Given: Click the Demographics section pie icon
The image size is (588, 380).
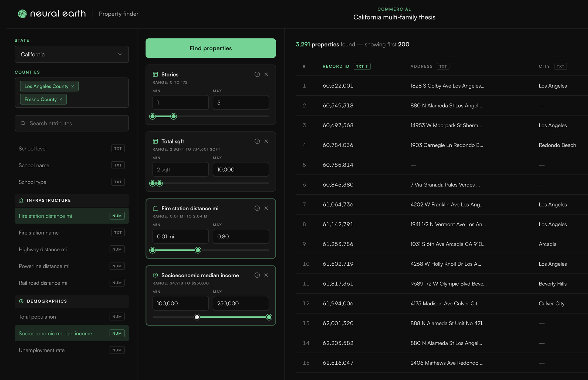Looking at the screenshot, I should click(x=21, y=301).
